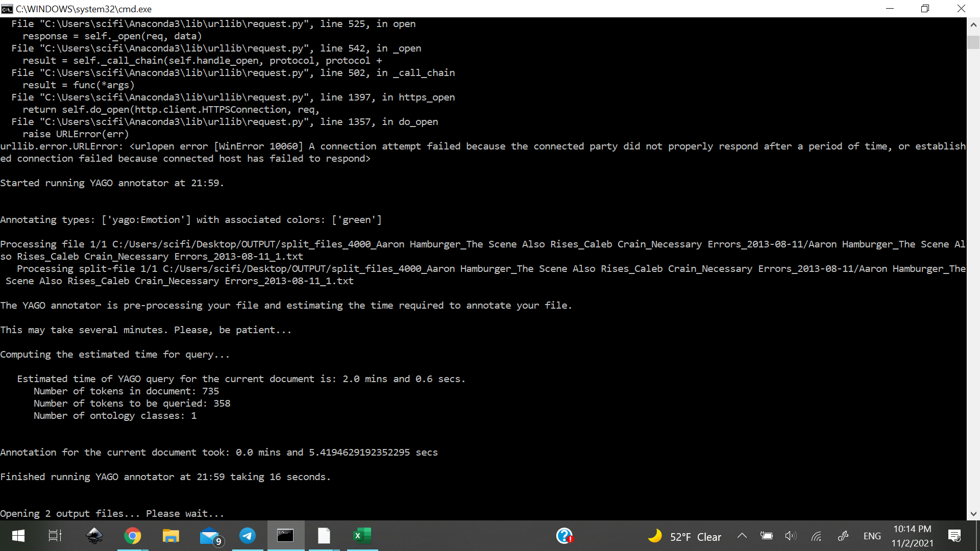This screenshot has width=980, height=551.
Task: Open Inkscape from the taskbar
Action: click(x=94, y=536)
